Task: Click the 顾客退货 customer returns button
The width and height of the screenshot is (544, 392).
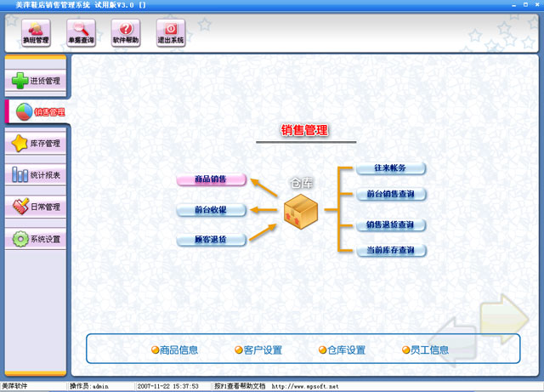Action: point(212,241)
